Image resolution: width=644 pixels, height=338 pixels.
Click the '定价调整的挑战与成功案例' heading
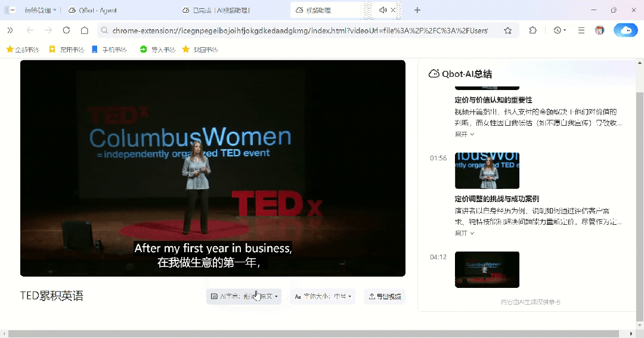tap(497, 199)
